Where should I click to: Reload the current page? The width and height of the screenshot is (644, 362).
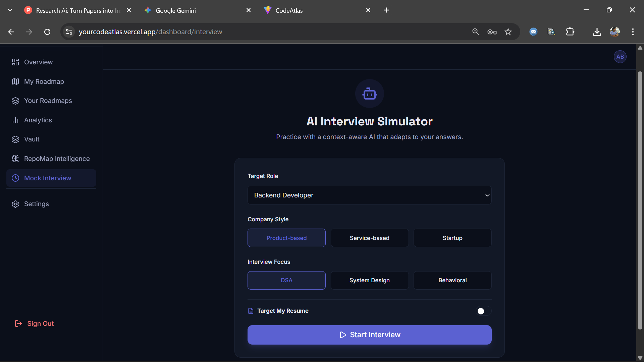47,32
